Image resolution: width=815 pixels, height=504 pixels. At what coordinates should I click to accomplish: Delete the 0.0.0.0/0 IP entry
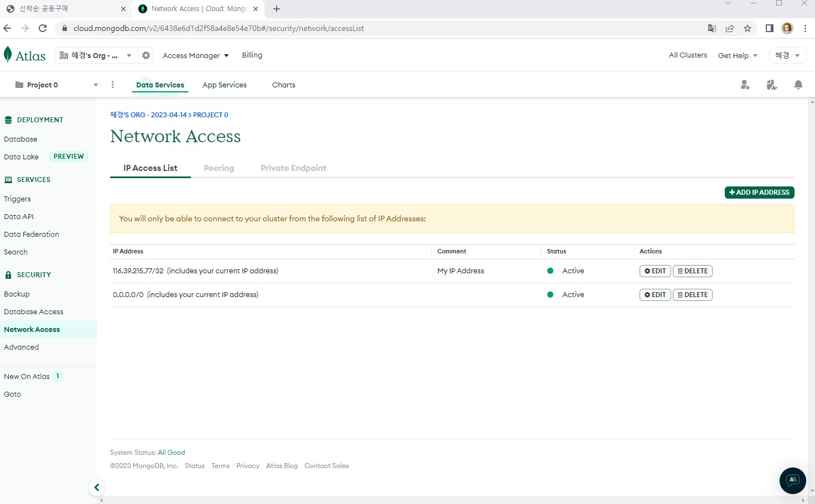[x=693, y=295]
